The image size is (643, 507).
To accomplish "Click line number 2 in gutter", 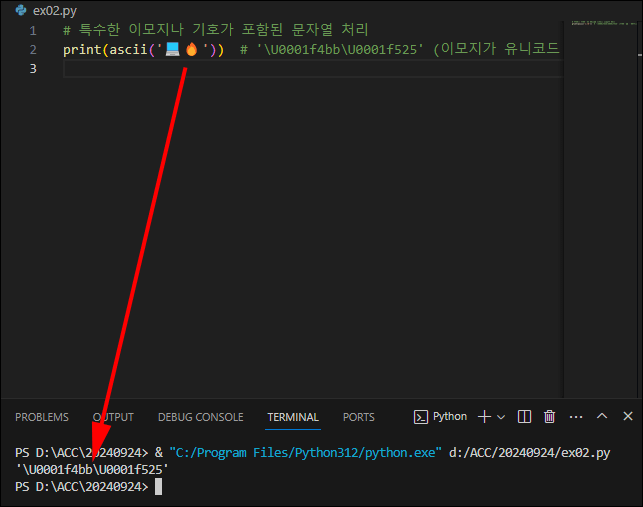I will click(33, 50).
